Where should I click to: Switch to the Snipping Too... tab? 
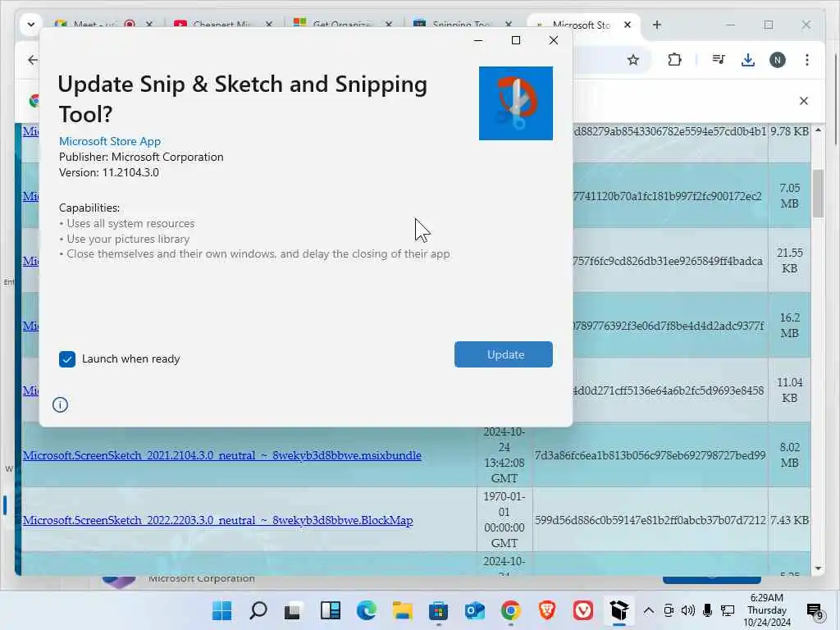point(461,24)
